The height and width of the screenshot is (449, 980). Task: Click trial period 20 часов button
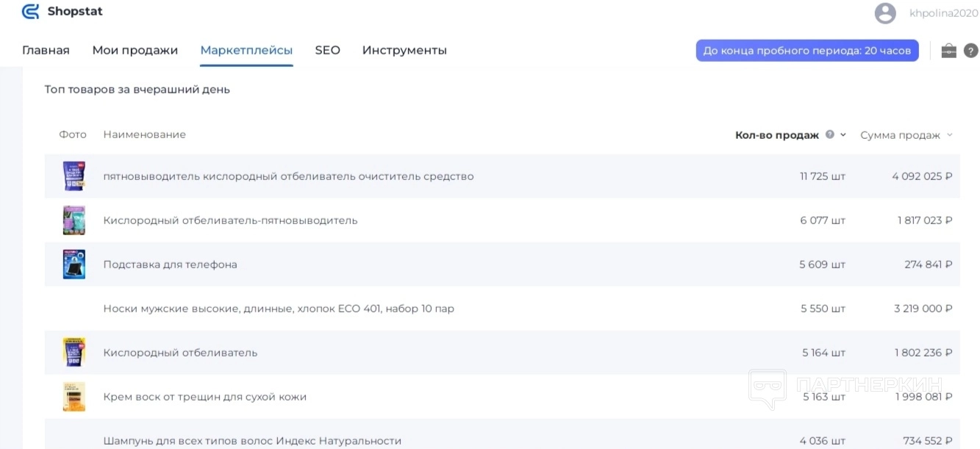[x=807, y=50]
